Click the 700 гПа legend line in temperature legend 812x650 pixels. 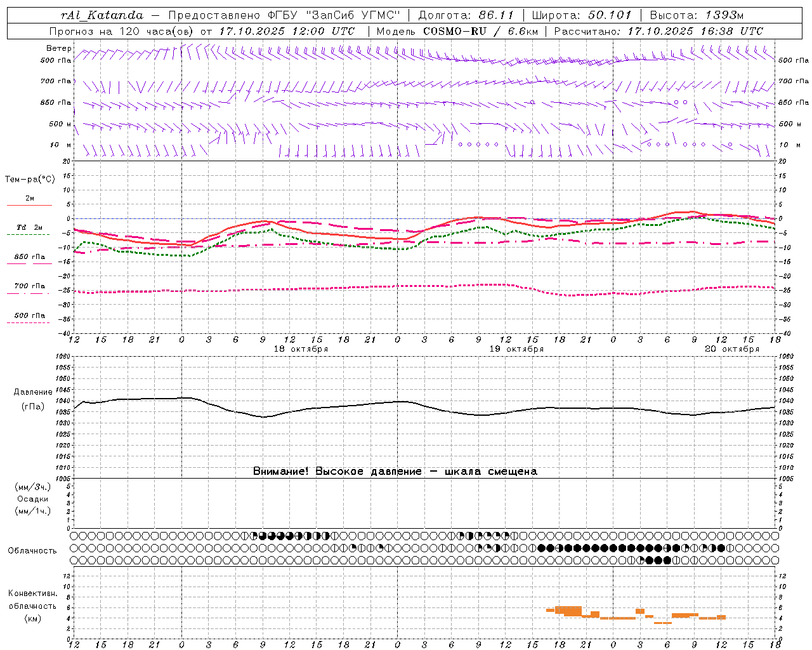click(x=28, y=293)
